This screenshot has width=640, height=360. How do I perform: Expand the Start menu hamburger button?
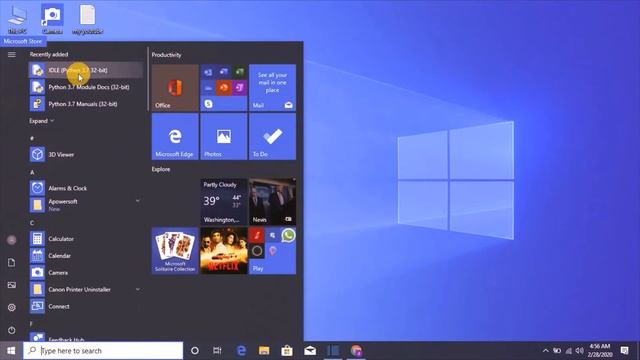pyautogui.click(x=12, y=54)
